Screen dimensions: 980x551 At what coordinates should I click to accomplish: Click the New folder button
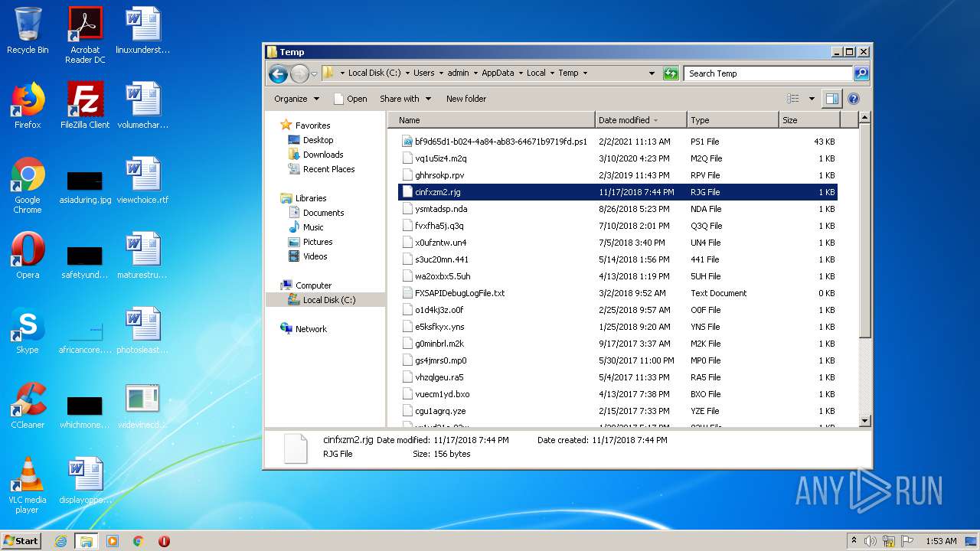click(x=466, y=99)
